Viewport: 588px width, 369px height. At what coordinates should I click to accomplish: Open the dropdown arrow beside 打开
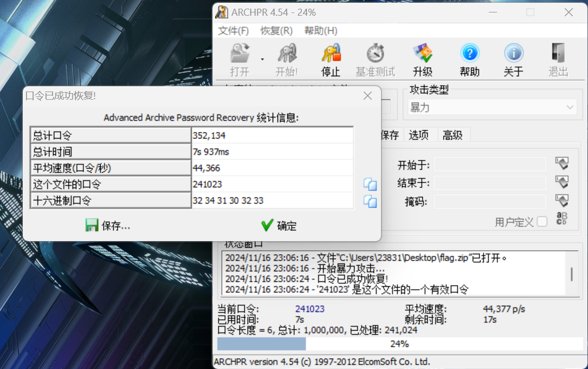click(x=262, y=59)
